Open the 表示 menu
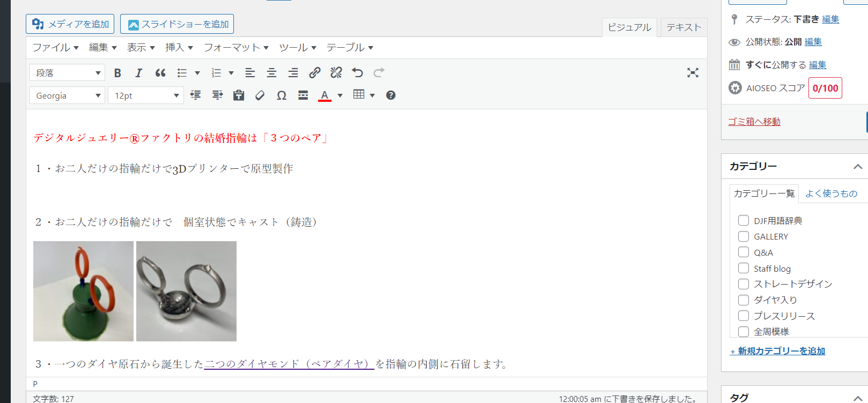 [x=141, y=48]
